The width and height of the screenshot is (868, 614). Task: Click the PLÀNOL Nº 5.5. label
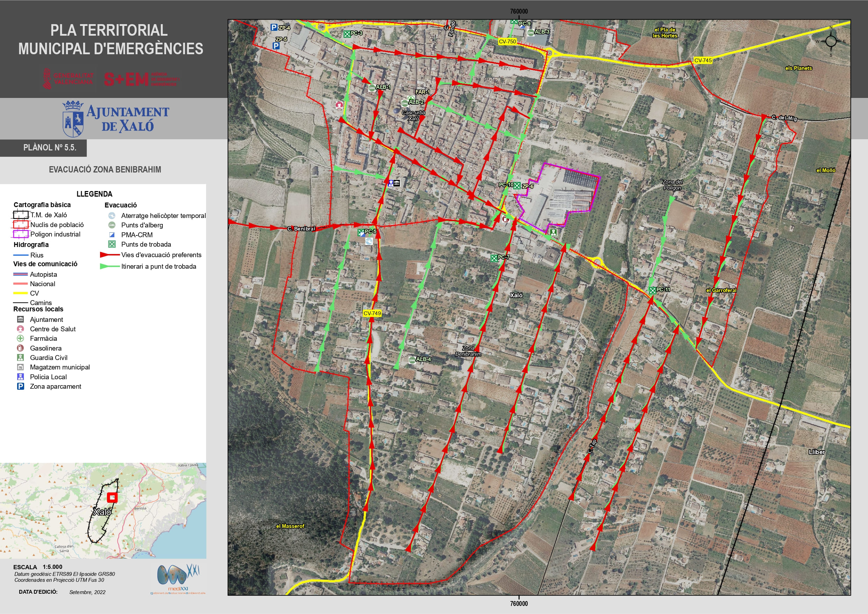50,148
